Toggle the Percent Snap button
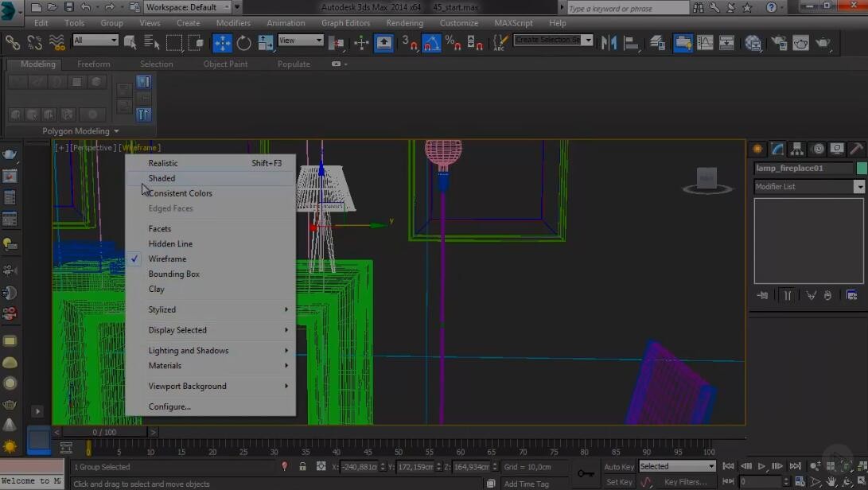The image size is (868, 490). coord(453,43)
